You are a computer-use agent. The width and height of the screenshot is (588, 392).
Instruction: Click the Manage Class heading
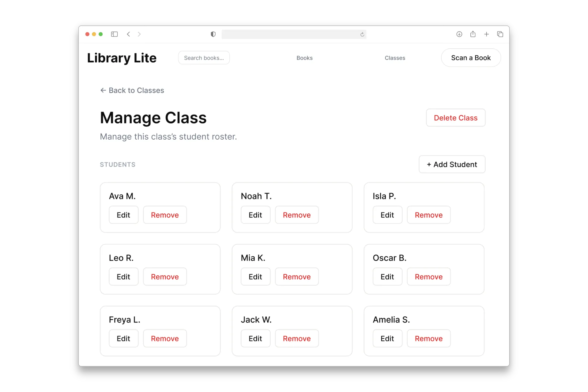(x=153, y=118)
